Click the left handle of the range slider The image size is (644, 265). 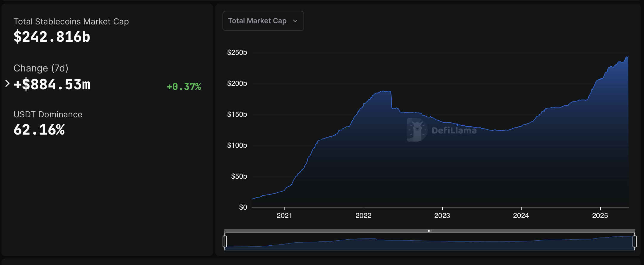(x=225, y=241)
